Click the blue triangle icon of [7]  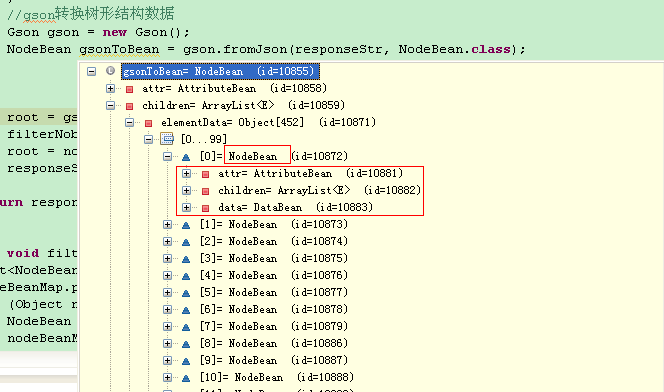(186, 327)
